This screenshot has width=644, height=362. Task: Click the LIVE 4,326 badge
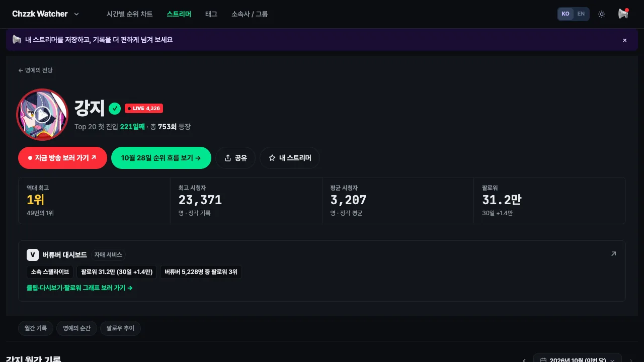tap(144, 108)
